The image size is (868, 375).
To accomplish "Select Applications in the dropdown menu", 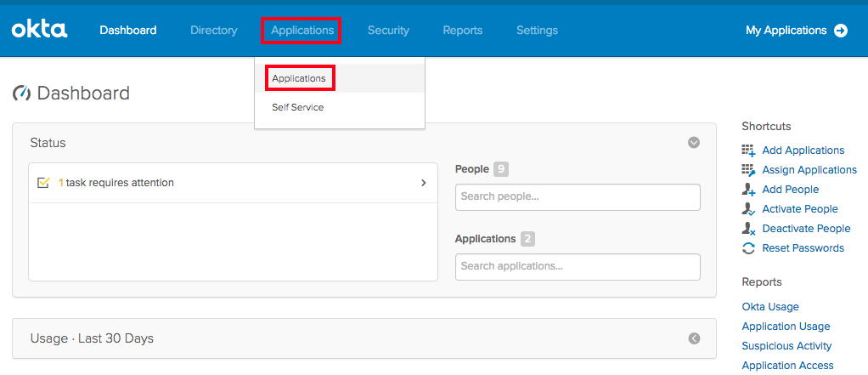I will coord(298,78).
